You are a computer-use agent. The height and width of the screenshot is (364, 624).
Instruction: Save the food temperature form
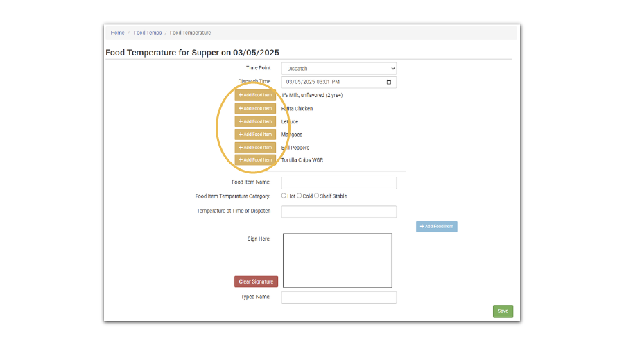point(503,311)
